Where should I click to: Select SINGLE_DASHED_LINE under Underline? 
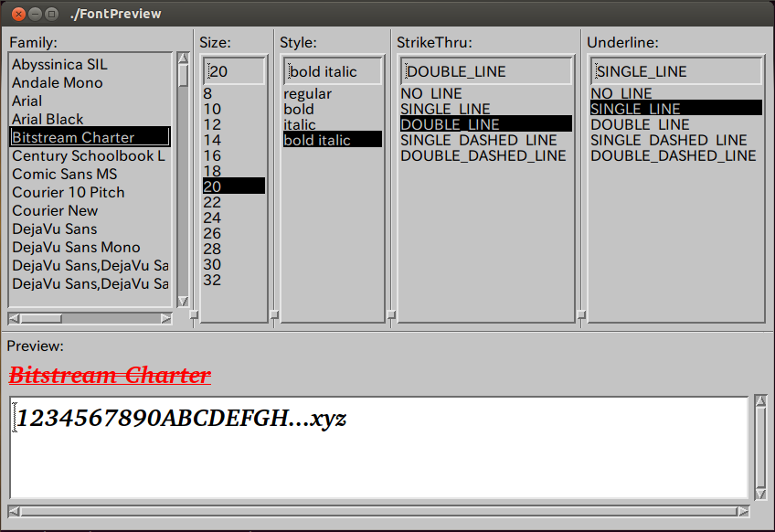click(676, 141)
